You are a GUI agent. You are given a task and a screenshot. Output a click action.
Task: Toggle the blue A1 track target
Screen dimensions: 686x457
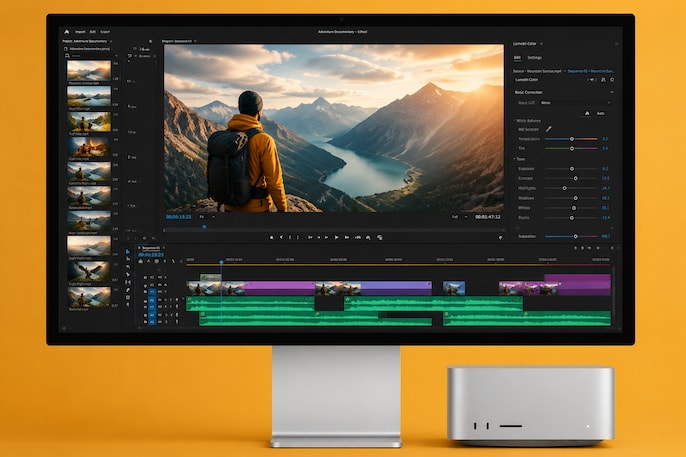coord(152,300)
